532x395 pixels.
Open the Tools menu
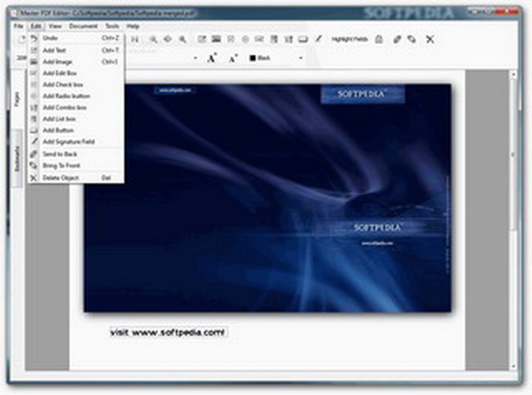(112, 26)
